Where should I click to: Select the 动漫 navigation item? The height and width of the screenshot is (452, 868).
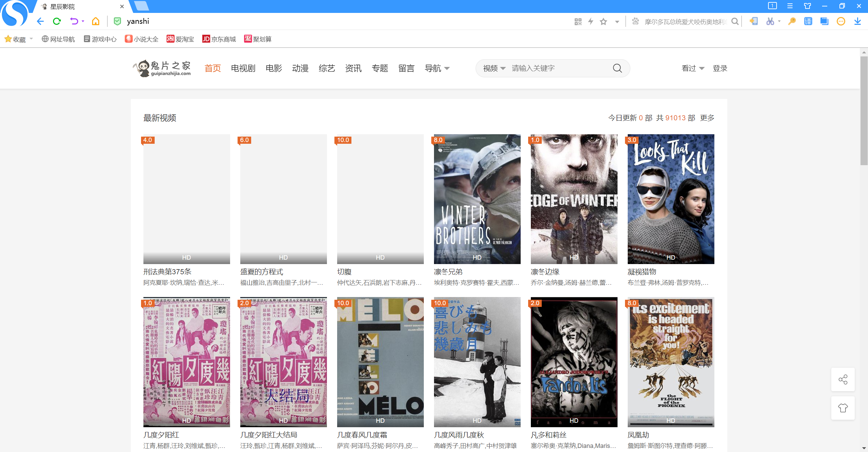click(300, 68)
